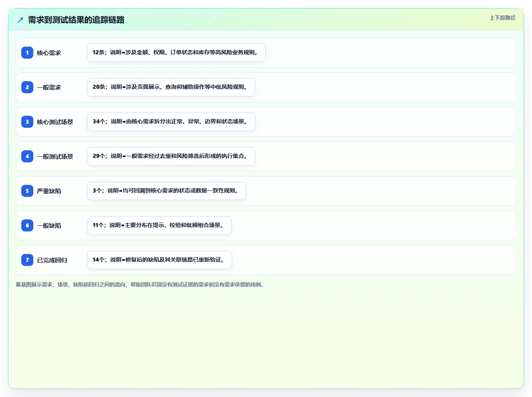Click the 11个 general defects description box
This screenshot has width=532, height=397.
coord(159,225)
